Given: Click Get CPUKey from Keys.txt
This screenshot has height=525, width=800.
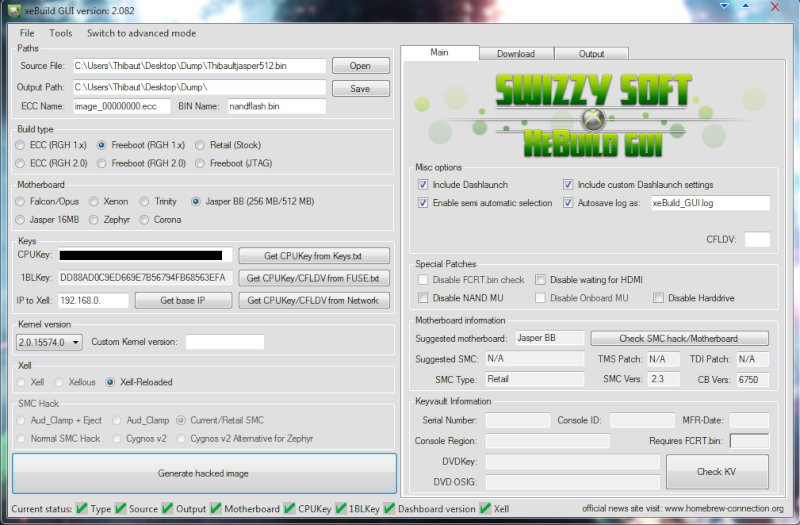Looking at the screenshot, I should click(x=313, y=256).
